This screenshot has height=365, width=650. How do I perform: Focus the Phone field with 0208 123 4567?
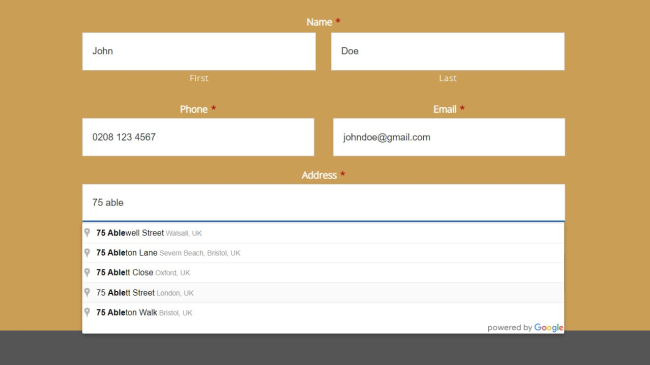tap(198, 137)
